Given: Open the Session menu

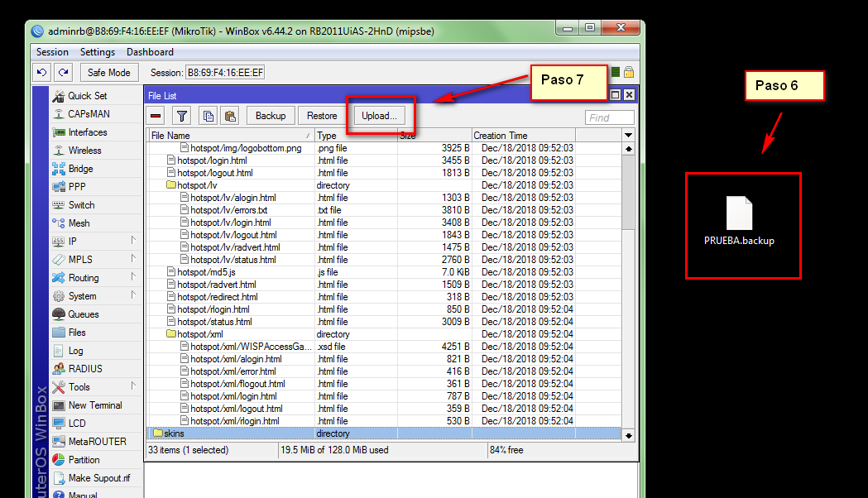Looking at the screenshot, I should [x=52, y=52].
